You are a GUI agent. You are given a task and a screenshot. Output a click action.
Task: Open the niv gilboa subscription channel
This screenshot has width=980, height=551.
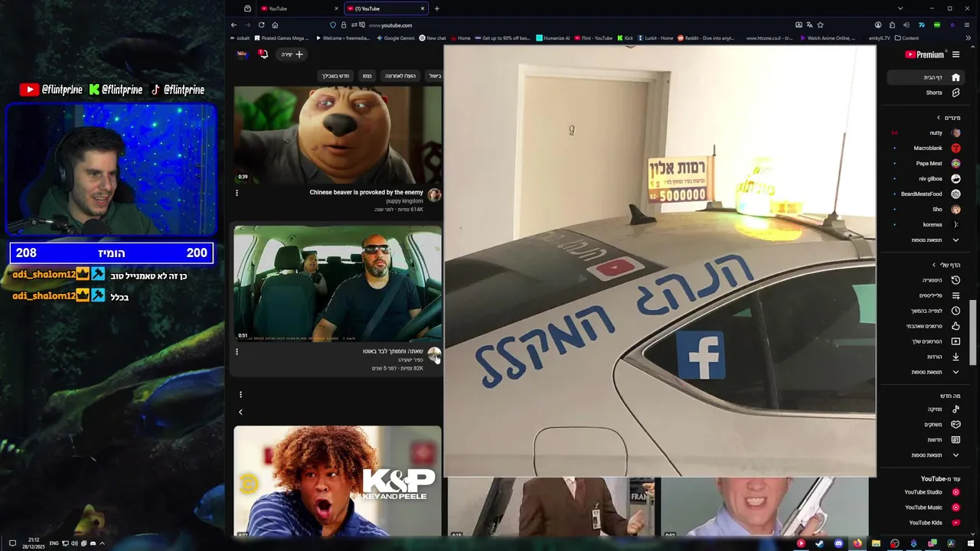925,179
